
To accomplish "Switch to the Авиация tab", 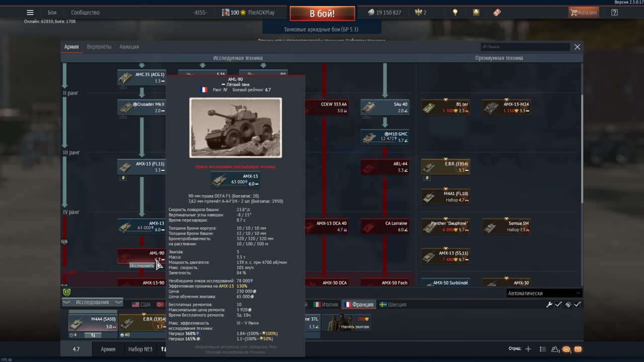I will (x=129, y=47).
